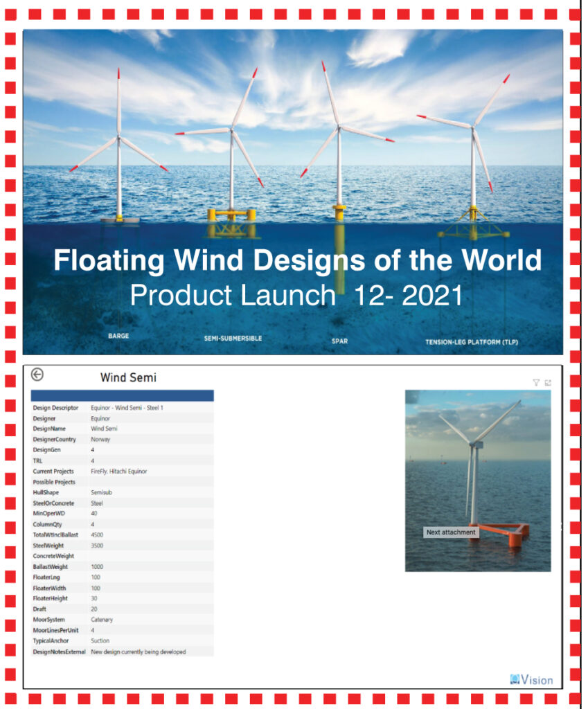Viewport: 588px width, 709px height.
Task: Click the DesignGen value '4'
Action: pyautogui.click(x=93, y=450)
